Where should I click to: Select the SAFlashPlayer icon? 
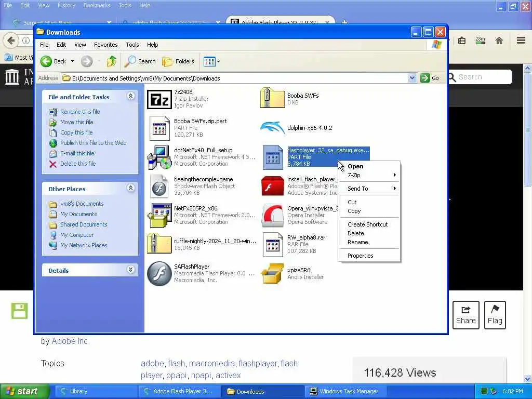[x=159, y=273]
